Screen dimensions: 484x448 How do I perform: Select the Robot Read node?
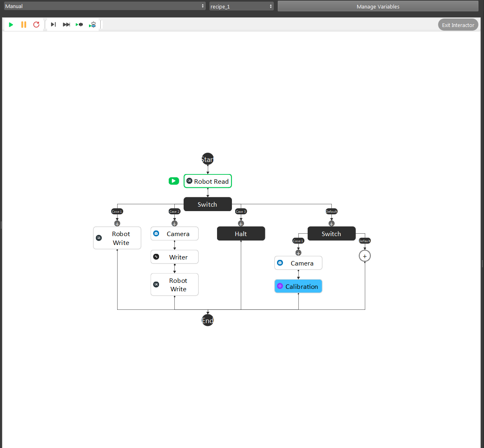pyautogui.click(x=208, y=181)
